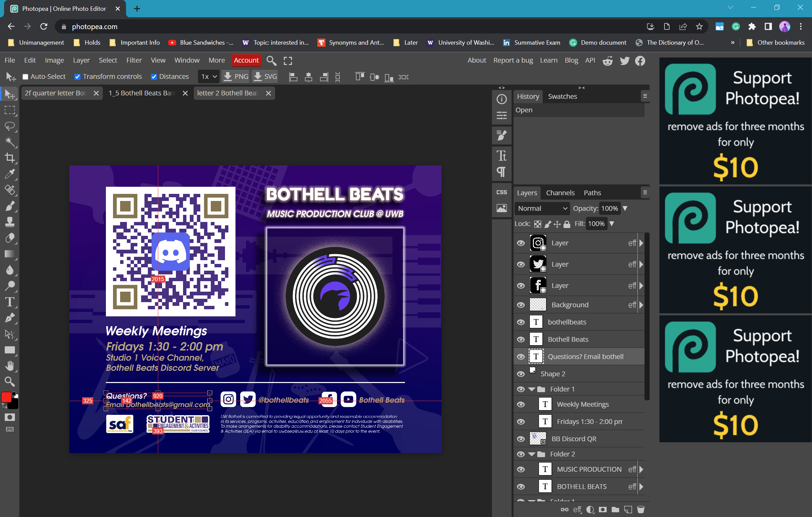The height and width of the screenshot is (517, 812).
Task: Select the Brush tool
Action: [x=10, y=206]
